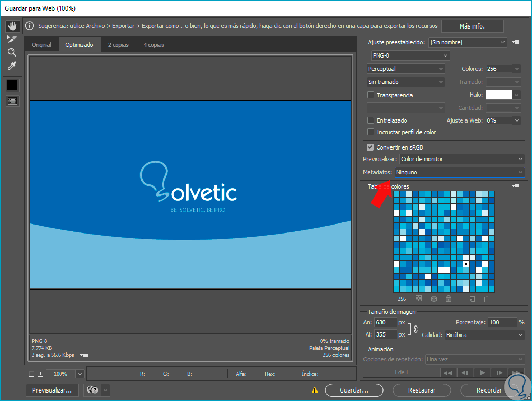Open the PNG-8 file format dropdown
532x401 pixels.
pyautogui.click(x=410, y=55)
